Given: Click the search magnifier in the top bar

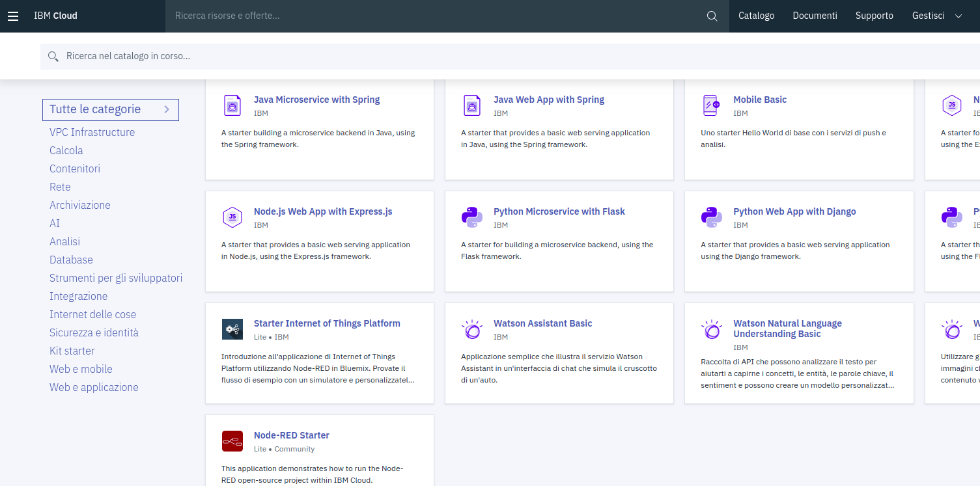Looking at the screenshot, I should [712, 16].
